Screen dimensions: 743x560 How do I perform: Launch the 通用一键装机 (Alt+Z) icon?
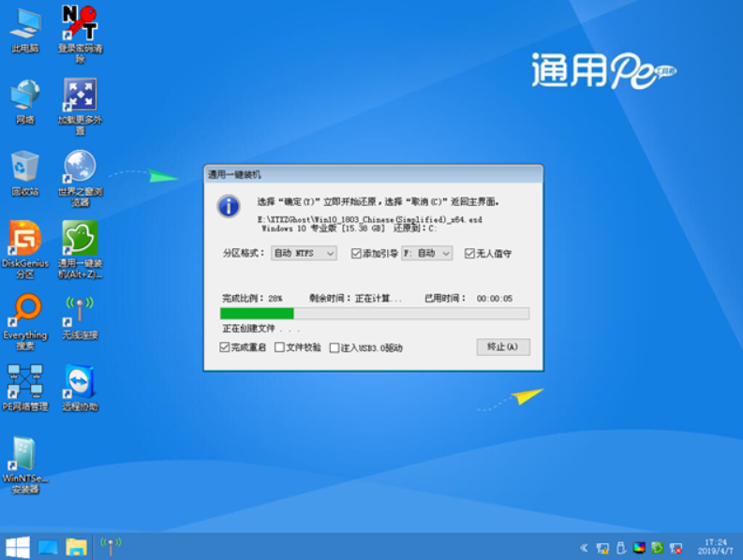pos(80,250)
